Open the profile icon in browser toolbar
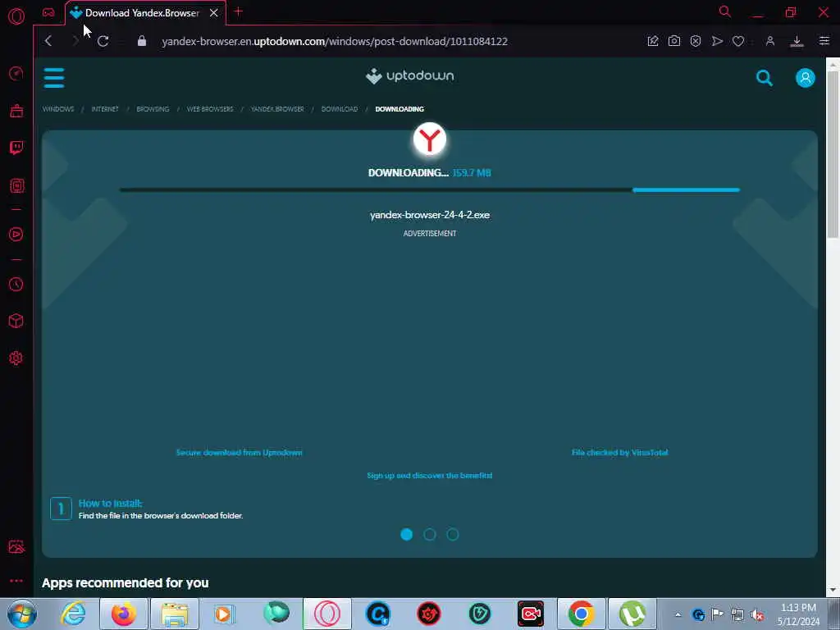840x630 pixels. (770, 41)
